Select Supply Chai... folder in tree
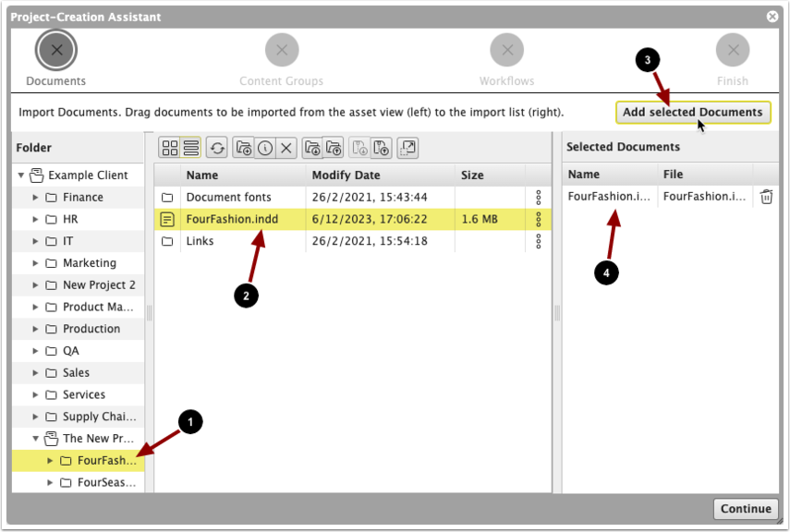This screenshot has height=532, width=790. 99,417
